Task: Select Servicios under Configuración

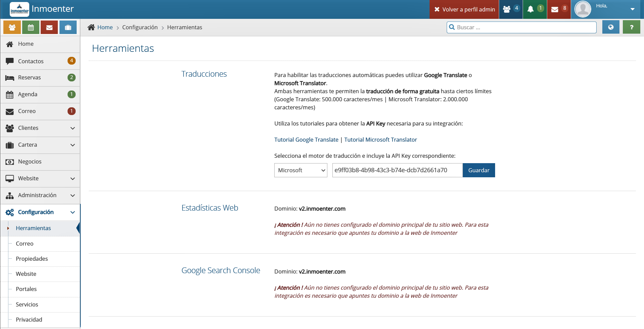Action: (x=40, y=304)
